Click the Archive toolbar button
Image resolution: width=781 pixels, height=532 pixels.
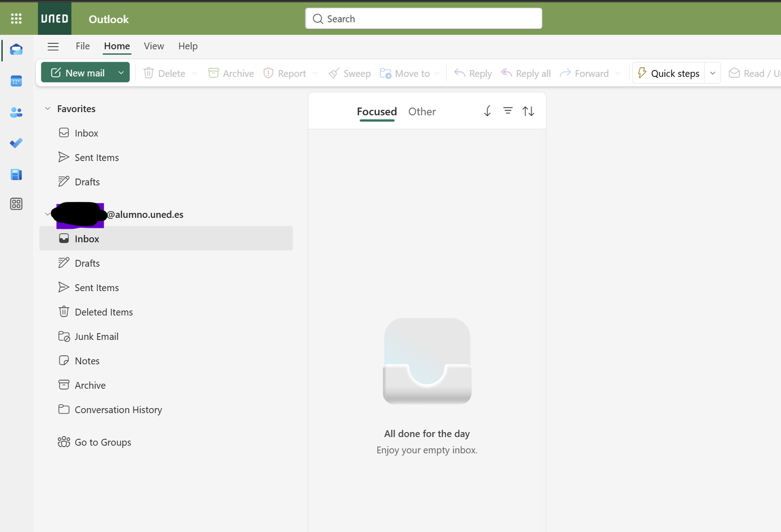231,73
